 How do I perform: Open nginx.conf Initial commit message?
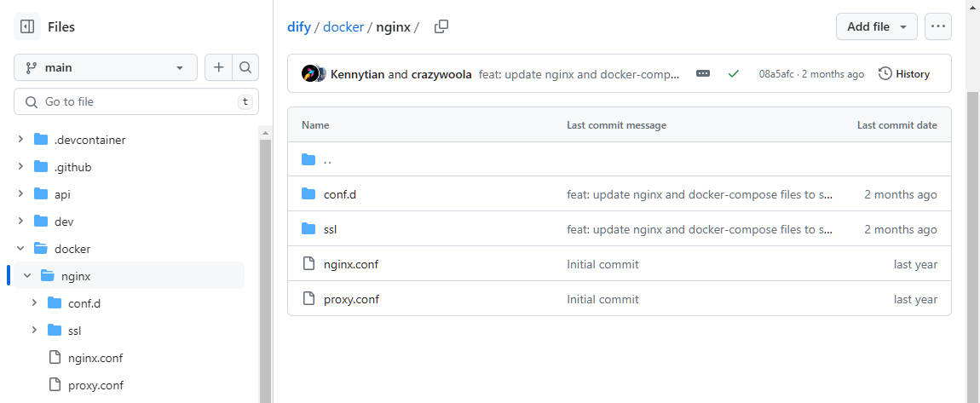point(602,264)
